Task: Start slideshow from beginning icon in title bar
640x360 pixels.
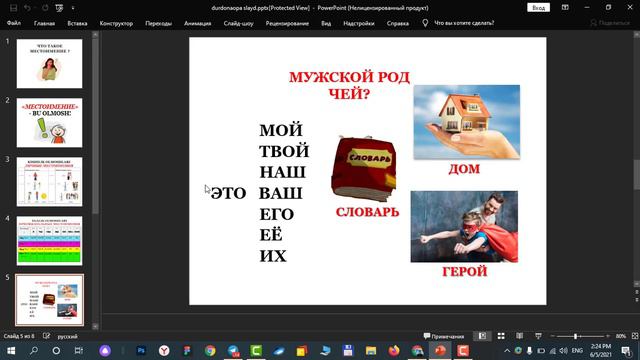Action: tap(59, 8)
